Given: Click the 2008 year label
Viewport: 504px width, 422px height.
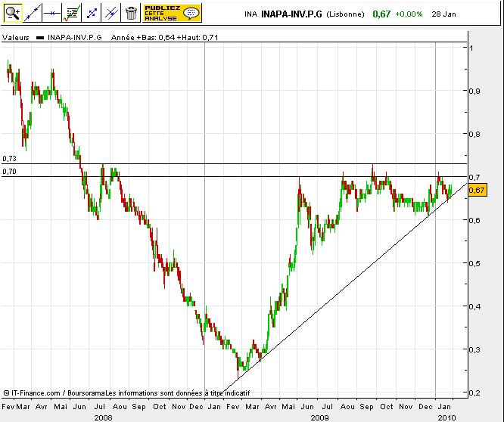Looking at the screenshot, I should (x=103, y=417).
